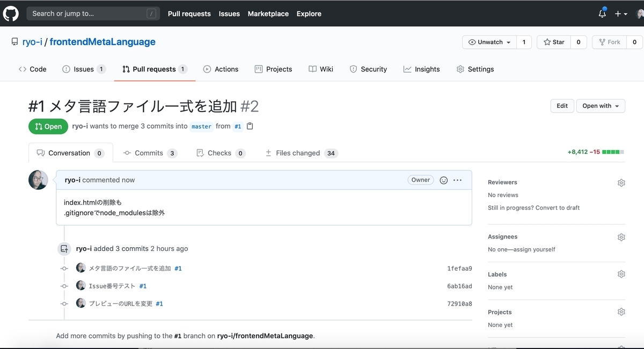This screenshot has width=644, height=349.
Task: Switch to the repository Issues tab
Action: (84, 69)
